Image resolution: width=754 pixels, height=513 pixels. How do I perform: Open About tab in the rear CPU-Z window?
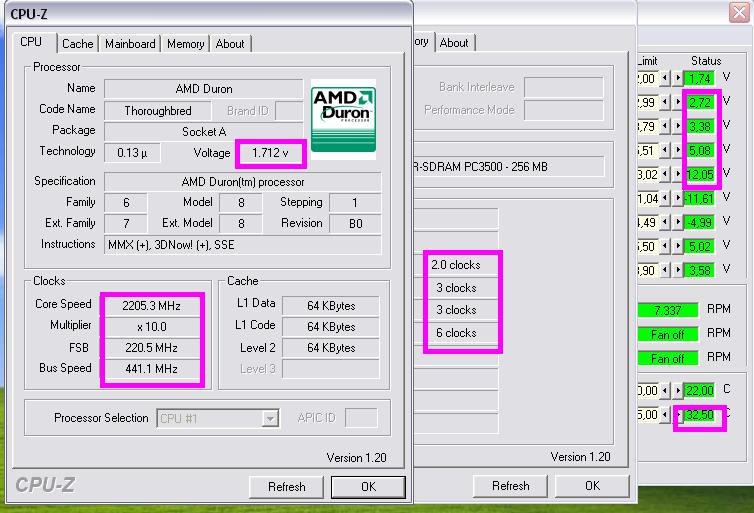(x=454, y=43)
